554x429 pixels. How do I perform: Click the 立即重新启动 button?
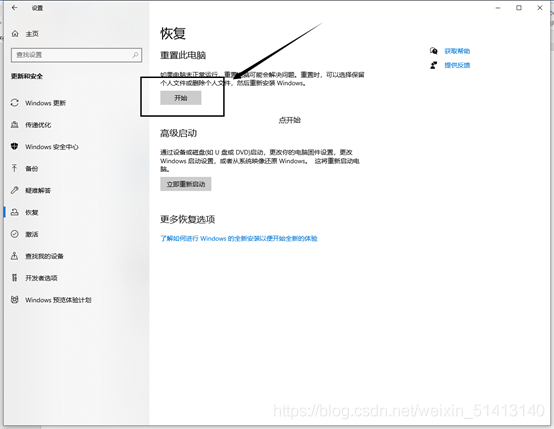185,184
